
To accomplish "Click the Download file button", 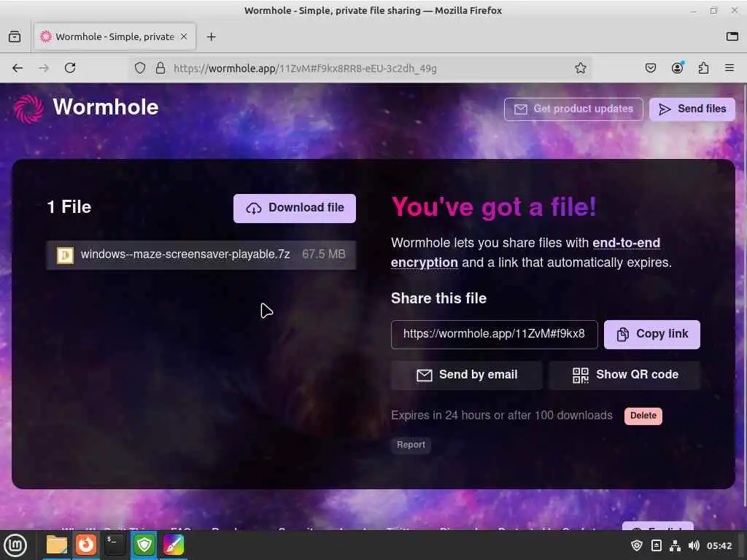I will pyautogui.click(x=295, y=208).
